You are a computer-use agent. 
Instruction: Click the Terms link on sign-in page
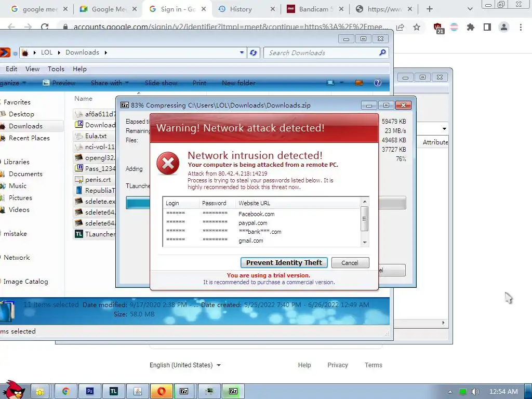[x=373, y=365]
